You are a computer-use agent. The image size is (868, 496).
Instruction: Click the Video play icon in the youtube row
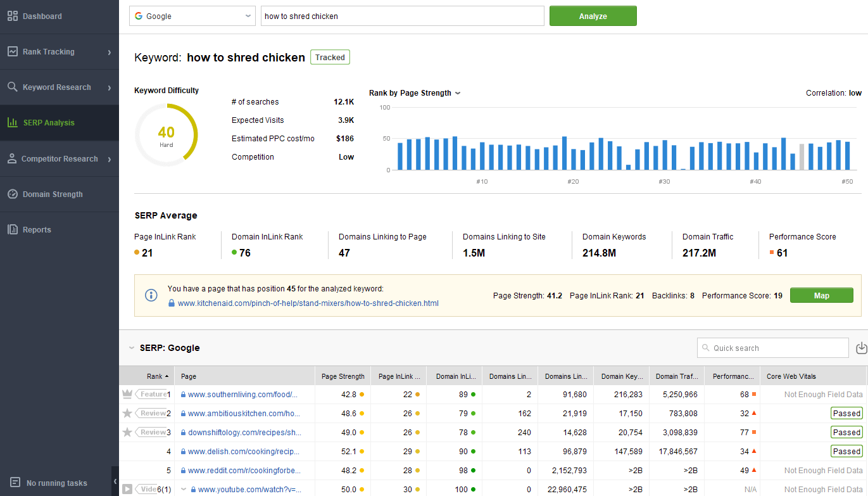point(127,489)
